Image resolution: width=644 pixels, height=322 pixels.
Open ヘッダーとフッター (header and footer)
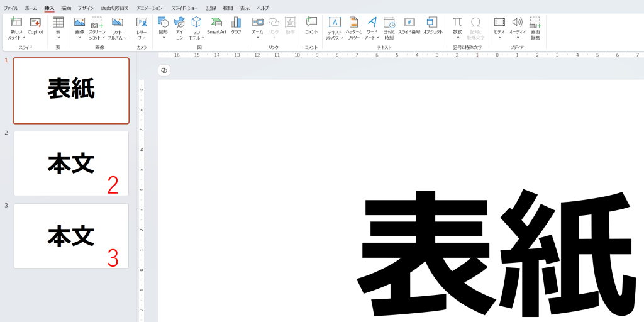point(353,28)
